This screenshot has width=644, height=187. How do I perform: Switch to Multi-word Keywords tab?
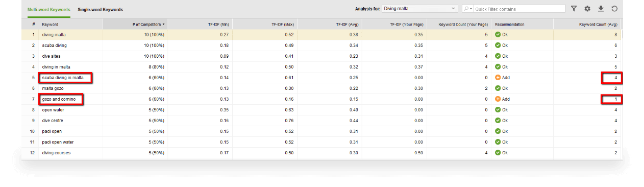[49, 9]
